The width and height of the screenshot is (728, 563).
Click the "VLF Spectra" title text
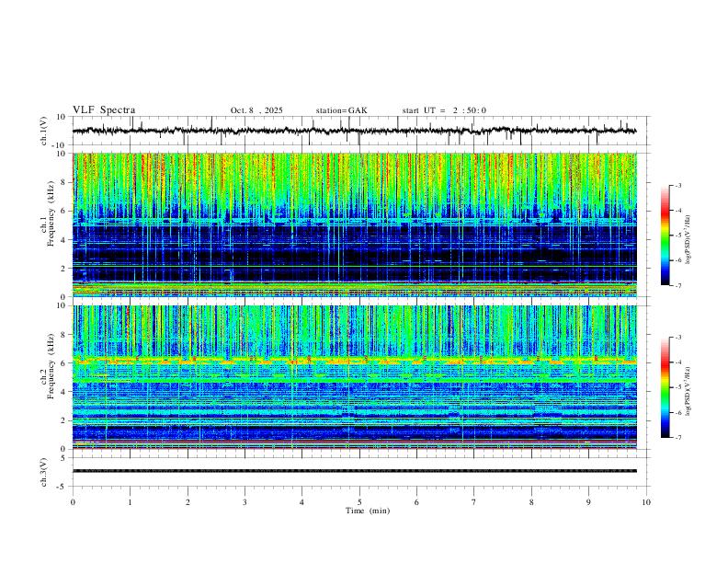pos(104,110)
